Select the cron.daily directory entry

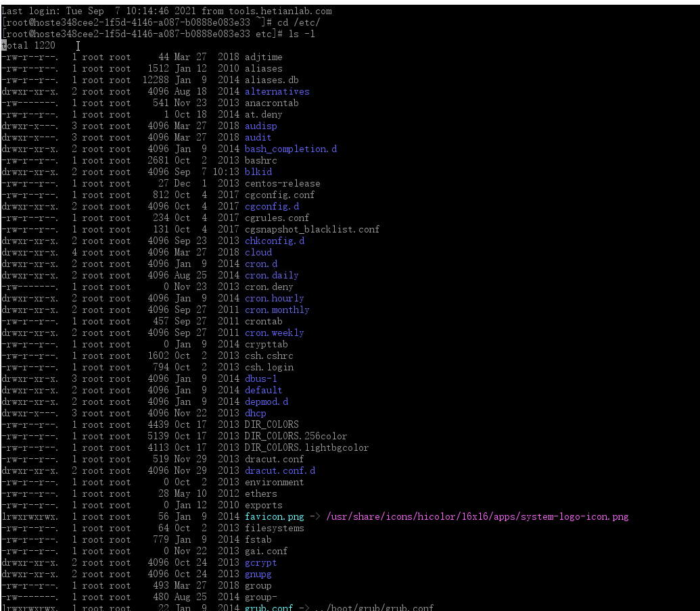tap(271, 275)
